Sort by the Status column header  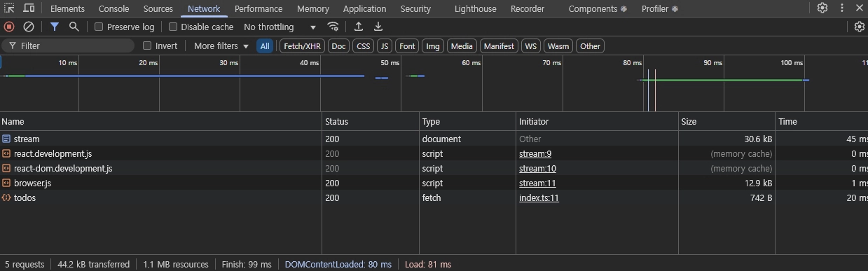(x=371, y=121)
